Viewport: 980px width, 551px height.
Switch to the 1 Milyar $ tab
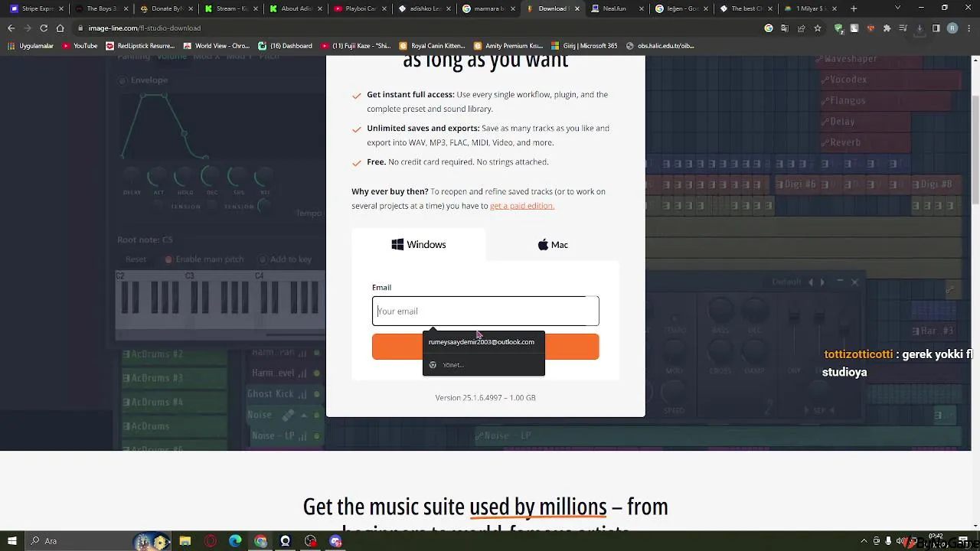[810, 8]
